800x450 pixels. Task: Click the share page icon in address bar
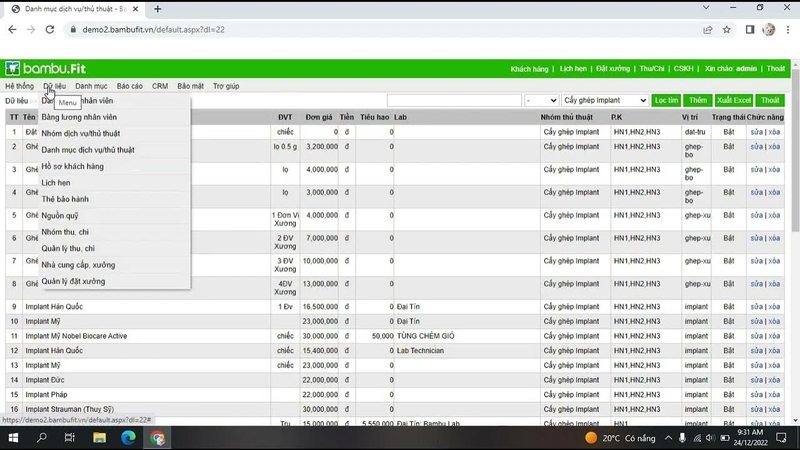click(x=708, y=30)
